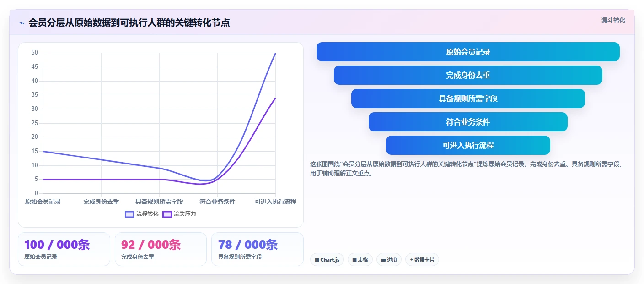Click the 进度 tag chip
The image size is (644, 284).
389,260
